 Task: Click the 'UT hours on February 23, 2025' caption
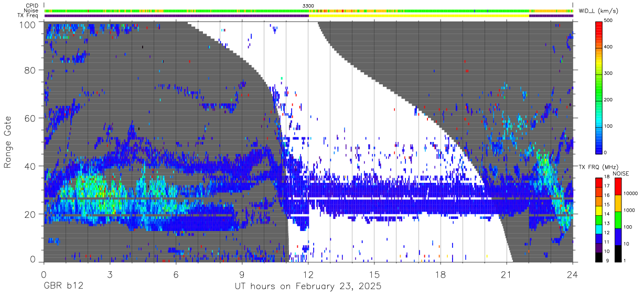coord(308,287)
